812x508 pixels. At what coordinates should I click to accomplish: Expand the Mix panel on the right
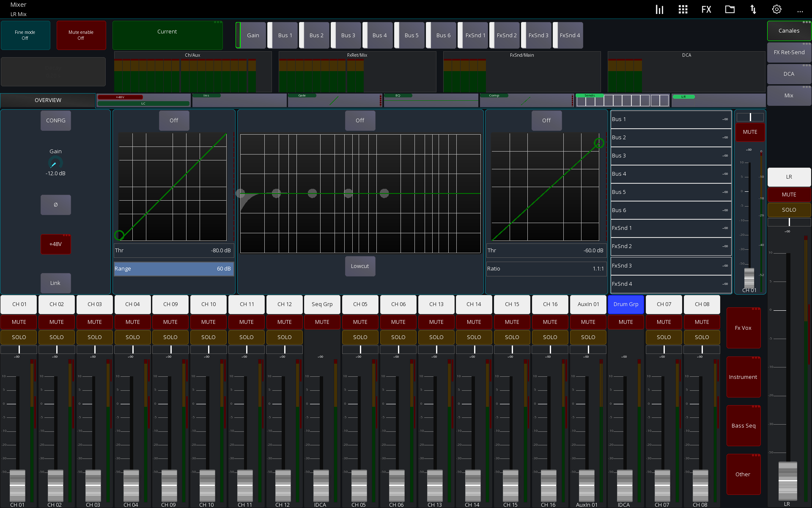pyautogui.click(x=789, y=95)
